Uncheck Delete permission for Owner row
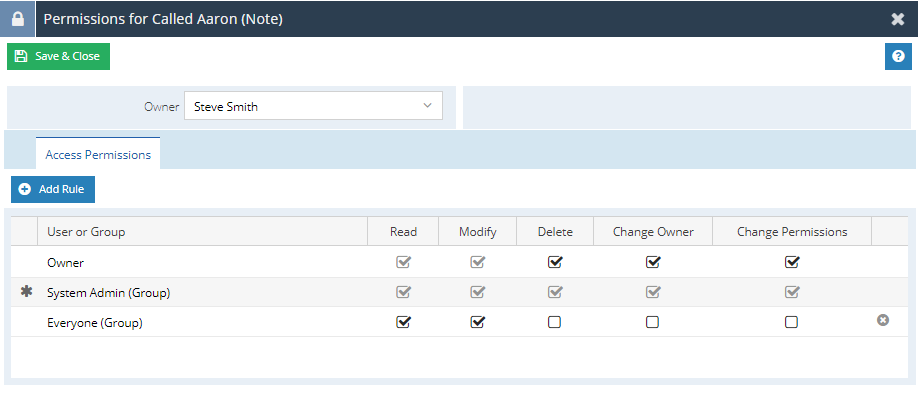The height and width of the screenshot is (396, 918). [555, 262]
